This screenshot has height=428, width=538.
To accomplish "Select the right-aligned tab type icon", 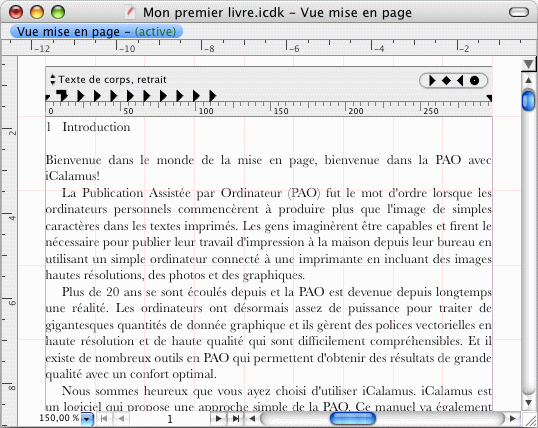I will [460, 81].
